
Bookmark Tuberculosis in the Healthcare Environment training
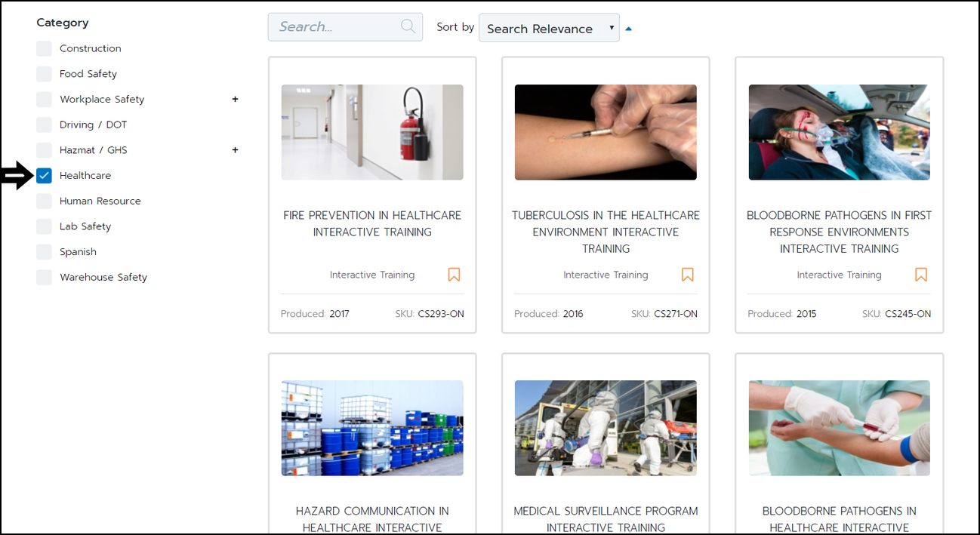pyautogui.click(x=688, y=275)
